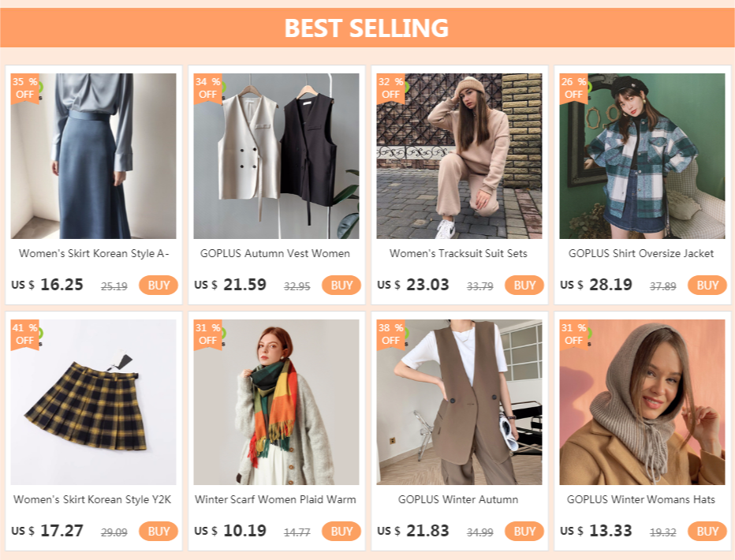Click BUY on the $23.03 tracksuit
This screenshot has width=735, height=560.
(x=524, y=286)
